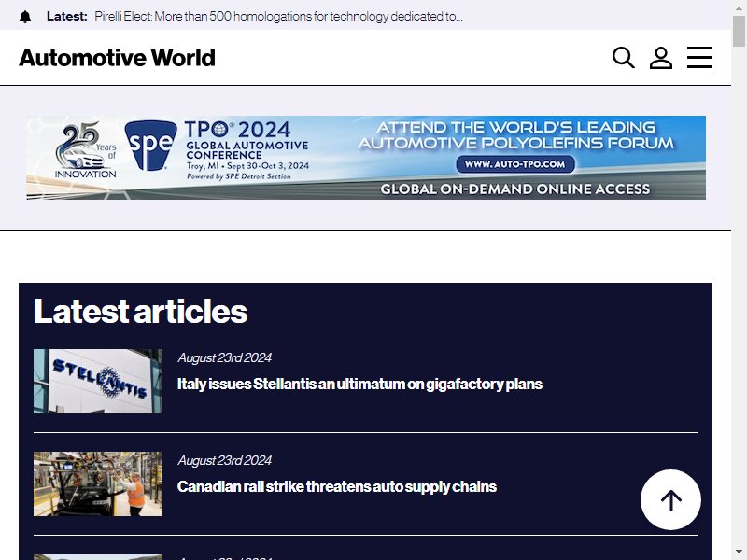747x560 pixels.
Task: Click the back-to-top arrow button
Action: 670,499
